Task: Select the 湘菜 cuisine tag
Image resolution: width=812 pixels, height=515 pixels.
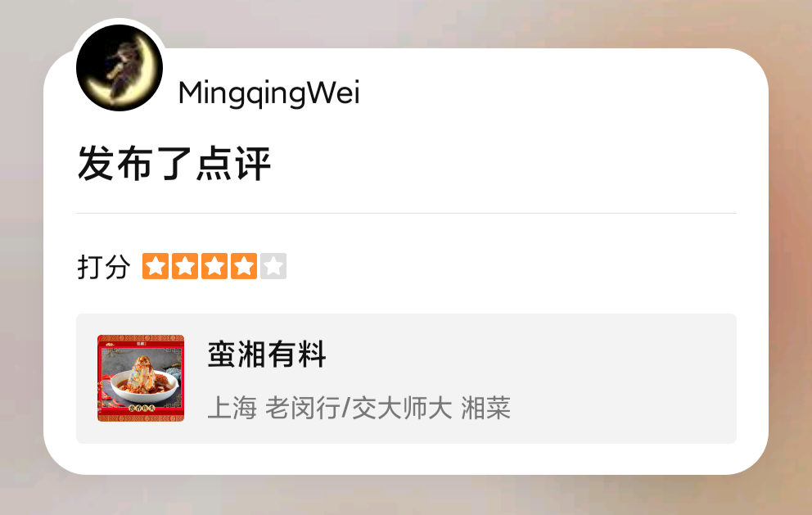Action: tap(485, 408)
